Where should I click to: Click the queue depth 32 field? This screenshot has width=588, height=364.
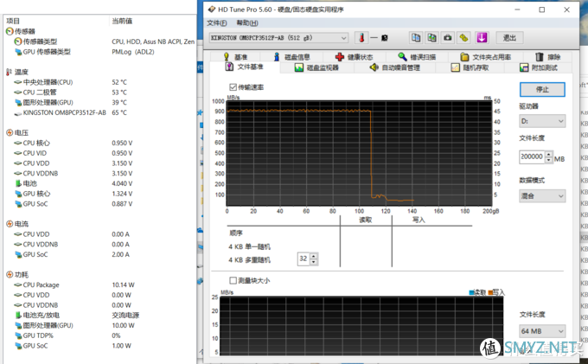(304, 259)
